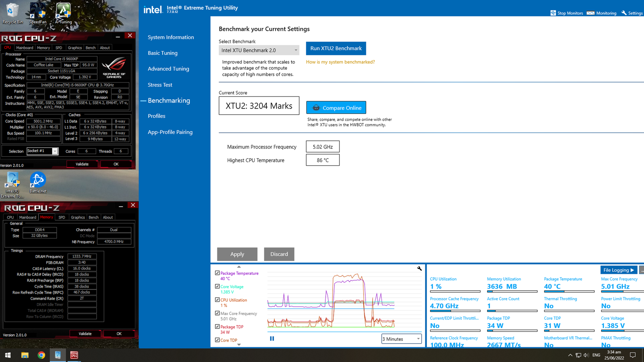Click the Max Core Frequency gauge bar
Viewport: 644px width, 362px height.
tap(623, 292)
